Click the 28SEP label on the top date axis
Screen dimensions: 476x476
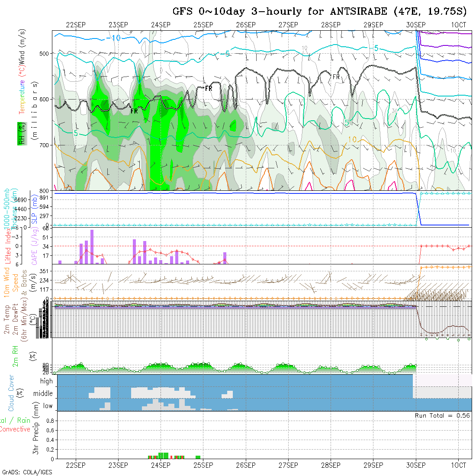pyautogui.click(x=331, y=25)
